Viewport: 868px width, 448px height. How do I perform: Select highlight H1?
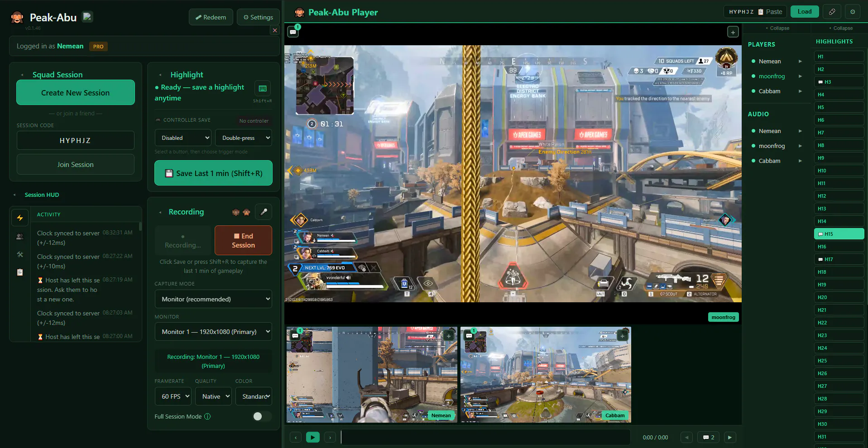pos(839,57)
